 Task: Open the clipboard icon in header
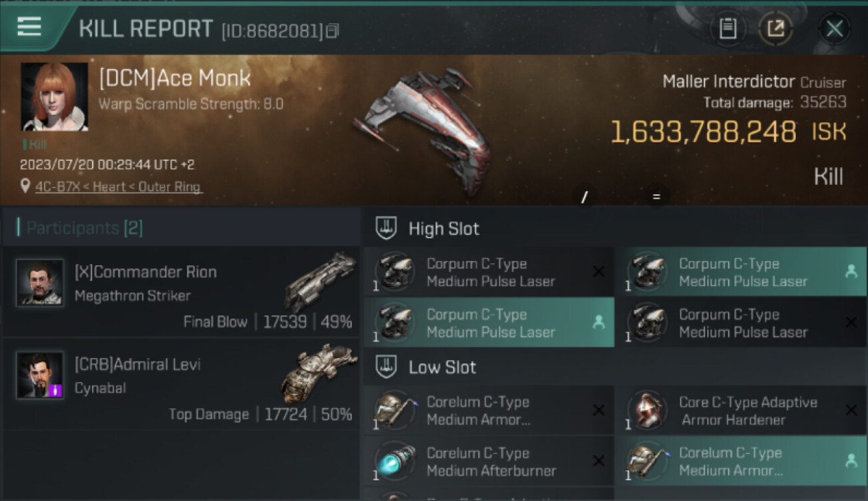point(728,29)
